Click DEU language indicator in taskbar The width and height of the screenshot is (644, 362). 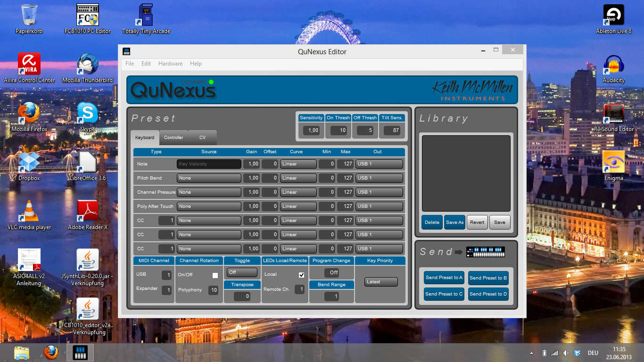[593, 353]
